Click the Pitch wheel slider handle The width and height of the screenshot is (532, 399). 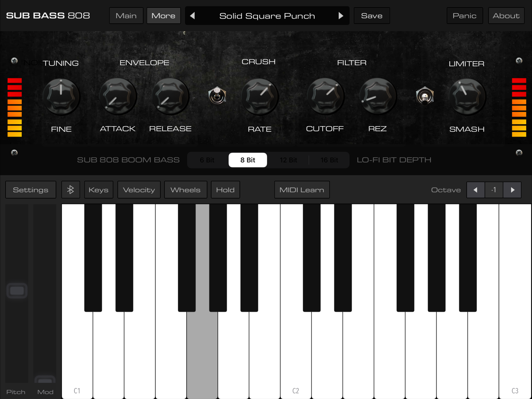tap(17, 291)
